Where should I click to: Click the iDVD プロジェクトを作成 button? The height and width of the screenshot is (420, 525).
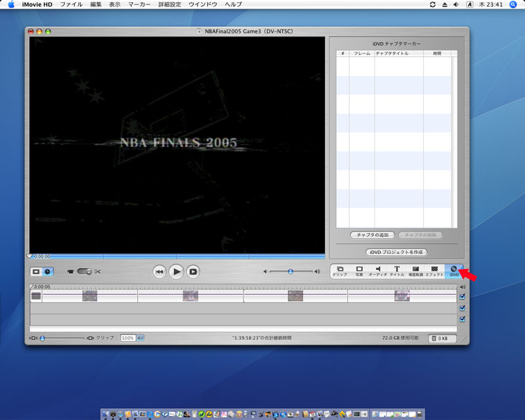click(396, 252)
